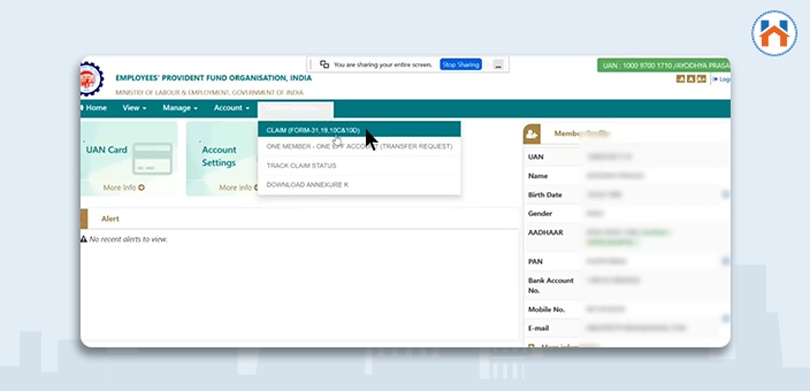Image resolution: width=810 pixels, height=391 pixels.
Task: Click Ministry of Labour & Employment subtitle
Action: [209, 92]
